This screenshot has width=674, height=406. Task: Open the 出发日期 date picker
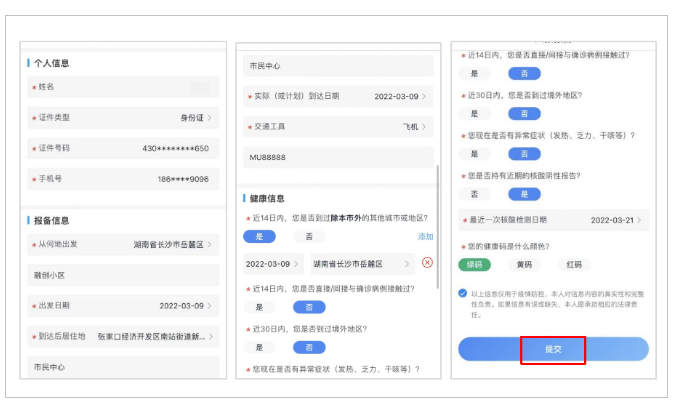pos(125,305)
